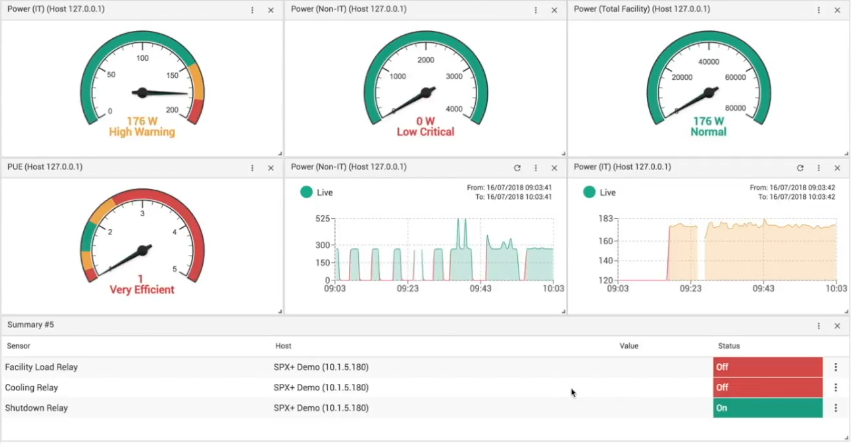Viewport: 852px width, 445px height.
Task: Open options menu for Summary #5 panel
Action: click(819, 326)
